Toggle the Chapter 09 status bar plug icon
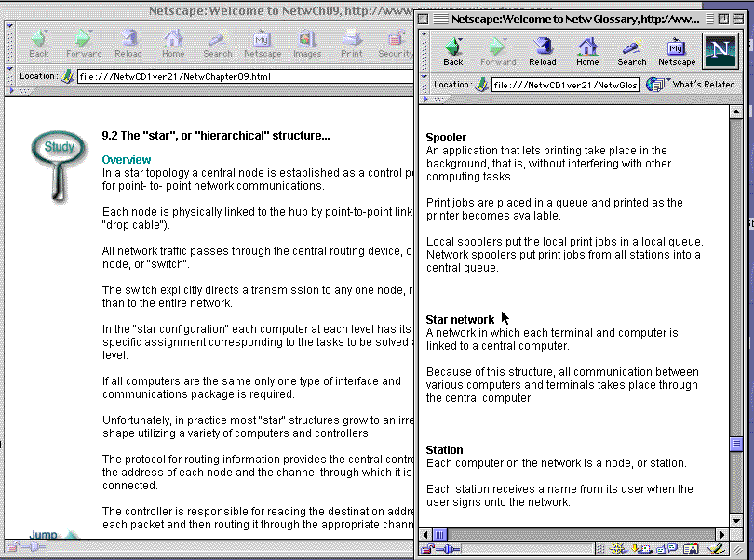The height and width of the screenshot is (560, 754). (x=35, y=547)
